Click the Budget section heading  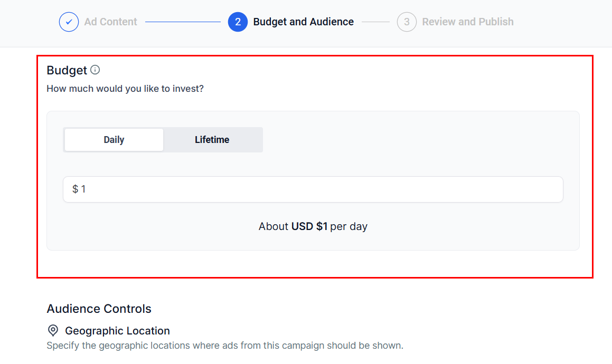pyautogui.click(x=67, y=70)
